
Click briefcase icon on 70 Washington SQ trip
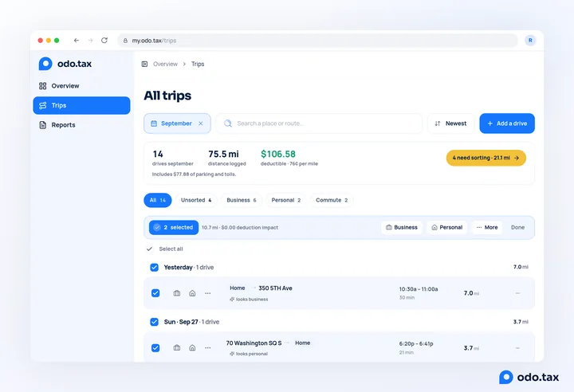[x=177, y=347]
